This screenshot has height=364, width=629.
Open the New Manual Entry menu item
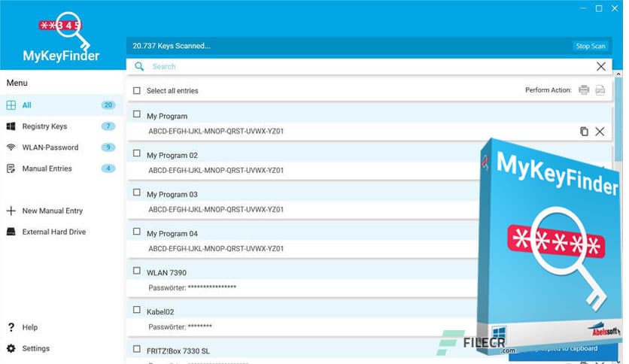point(61,211)
